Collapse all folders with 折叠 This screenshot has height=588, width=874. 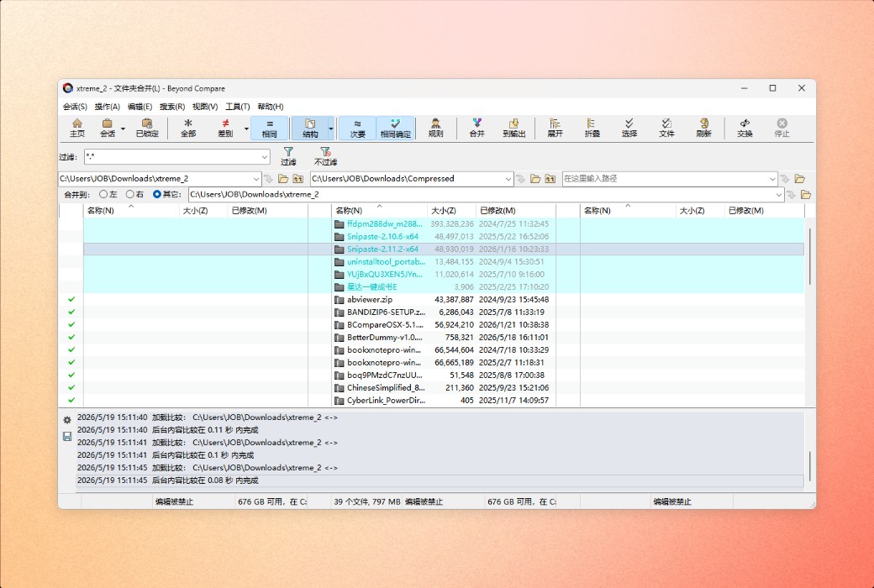pos(592,128)
